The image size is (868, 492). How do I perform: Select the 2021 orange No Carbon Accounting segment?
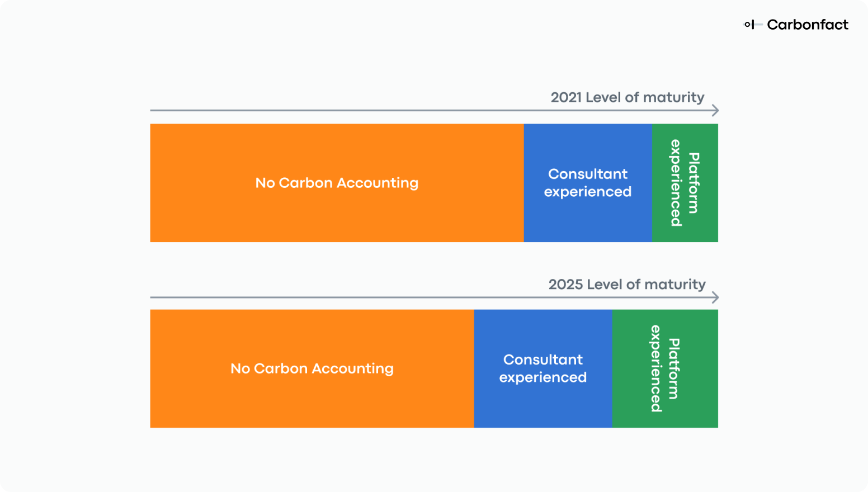click(x=337, y=183)
